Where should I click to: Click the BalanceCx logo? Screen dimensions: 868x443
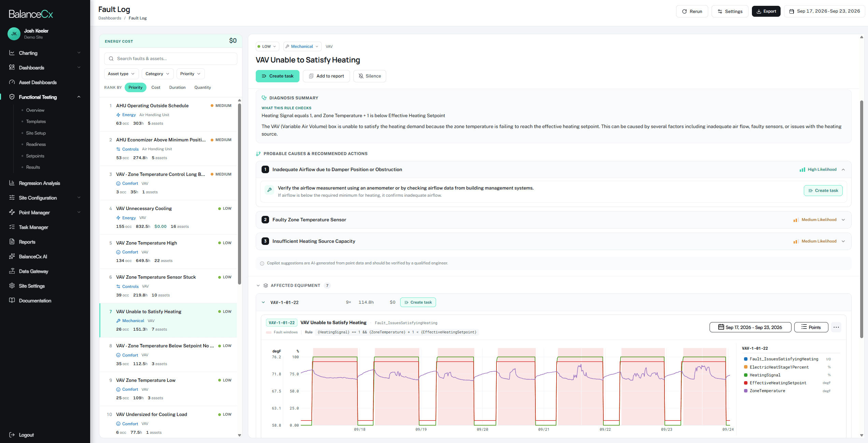(31, 14)
